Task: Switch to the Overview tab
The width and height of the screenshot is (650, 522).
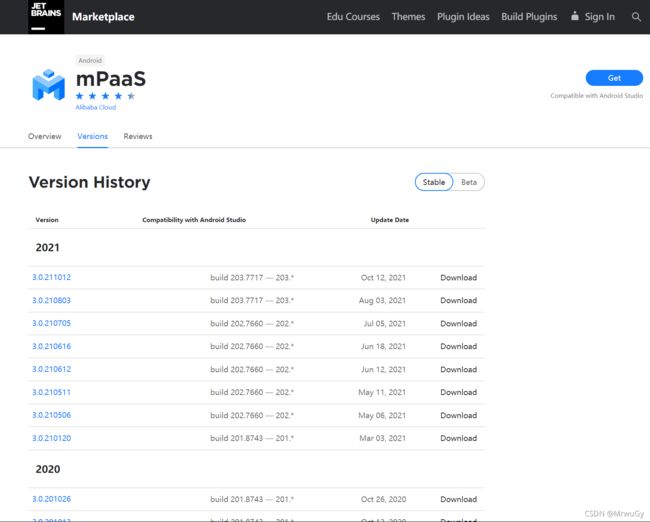Action: tap(44, 136)
